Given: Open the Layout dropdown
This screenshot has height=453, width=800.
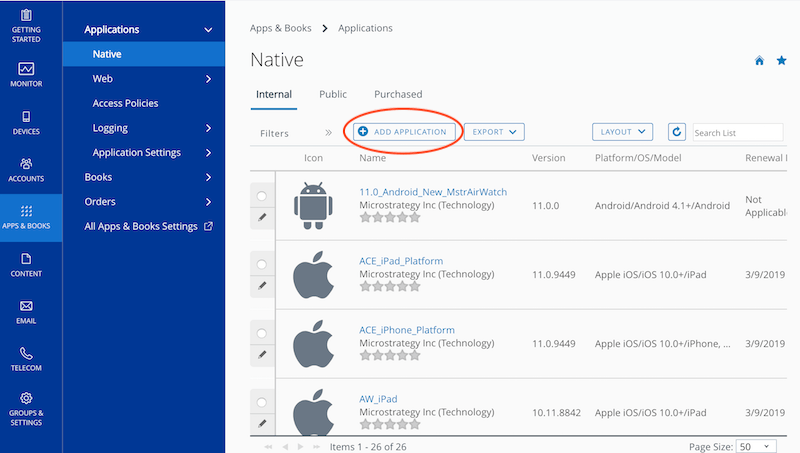Looking at the screenshot, I should [622, 132].
